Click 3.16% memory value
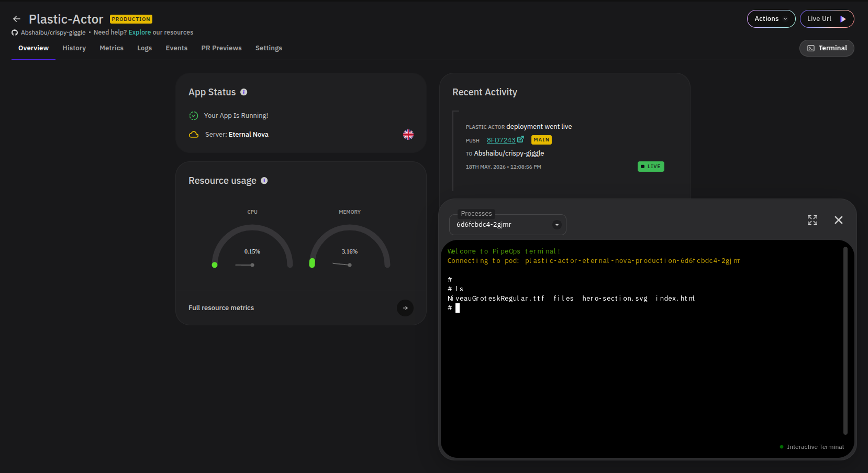The image size is (868, 473). click(x=350, y=252)
